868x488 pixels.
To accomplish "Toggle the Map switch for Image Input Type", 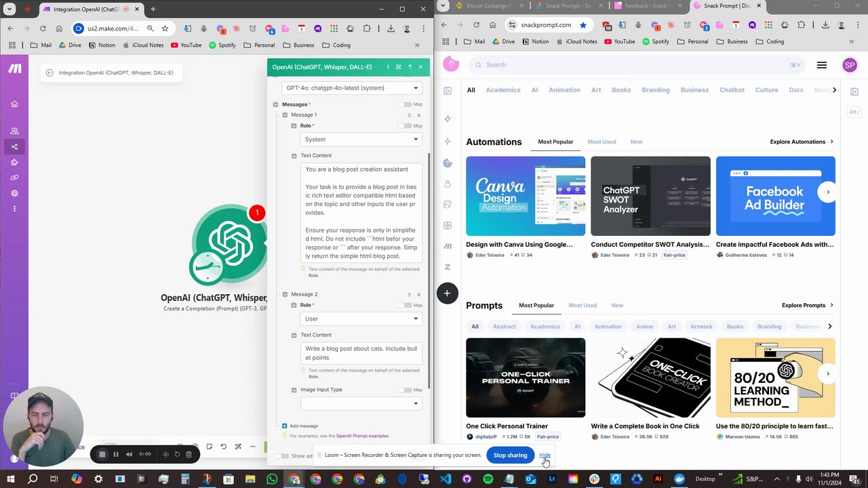I will (x=404, y=390).
